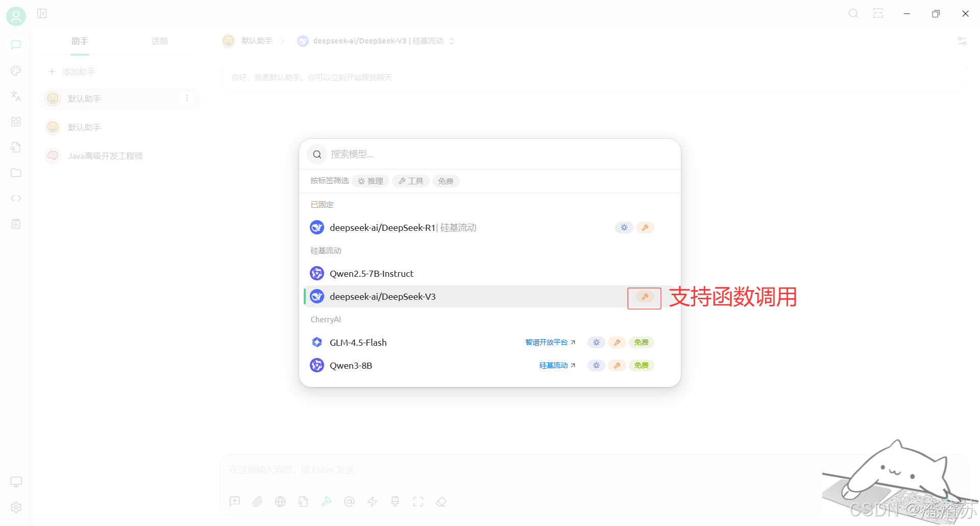Image resolution: width=980 pixels, height=526 pixels.
Task: Select the second 默认助手 assistant
Action: (120, 127)
